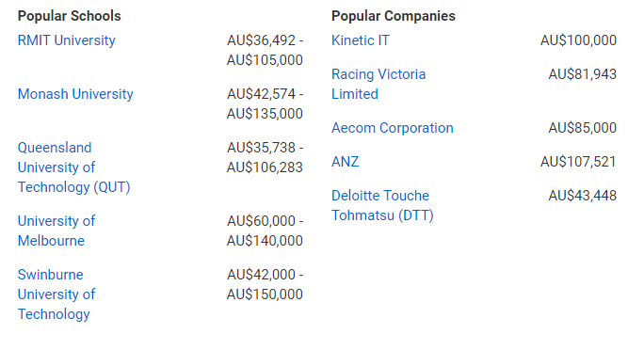Select the Aecom Corporation link
Screen dimensions: 644x350
coord(393,128)
